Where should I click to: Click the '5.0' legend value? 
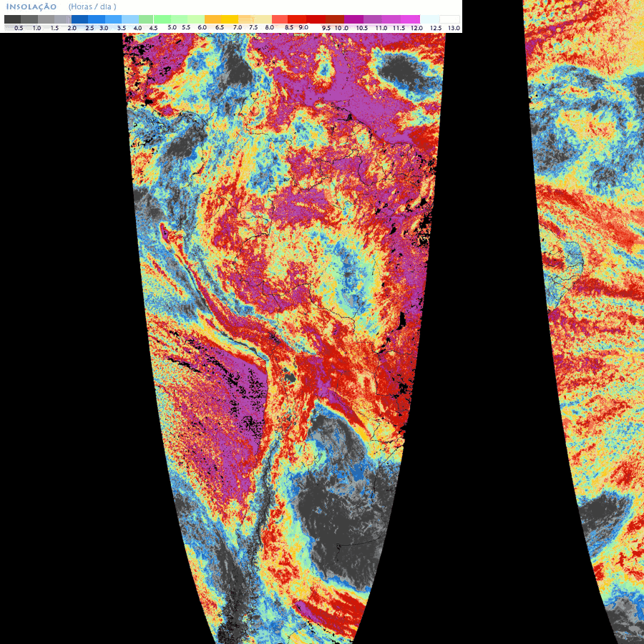172,27
